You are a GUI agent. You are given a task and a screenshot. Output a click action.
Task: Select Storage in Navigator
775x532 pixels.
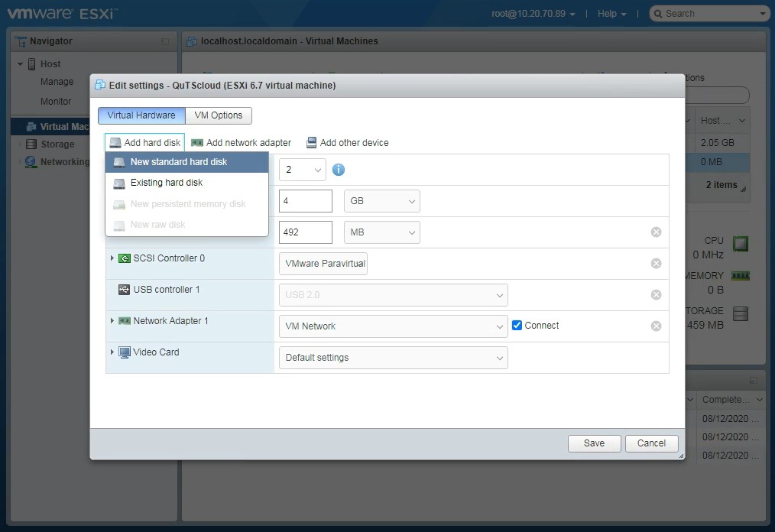57,144
